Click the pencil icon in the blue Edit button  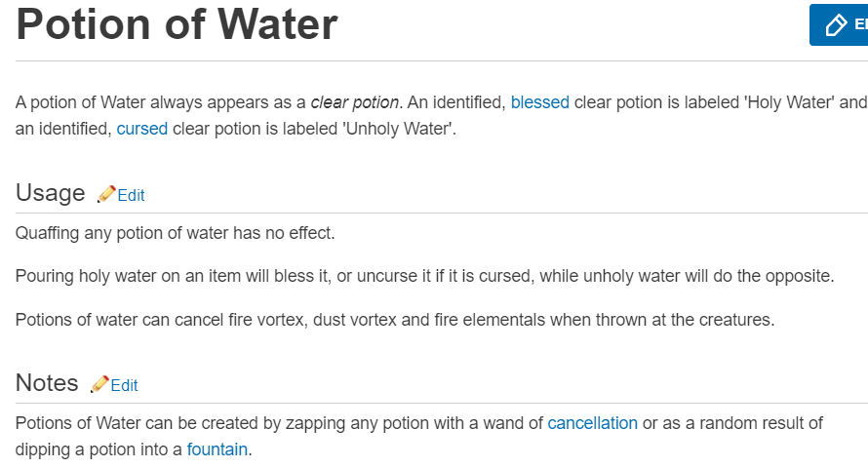click(x=836, y=25)
